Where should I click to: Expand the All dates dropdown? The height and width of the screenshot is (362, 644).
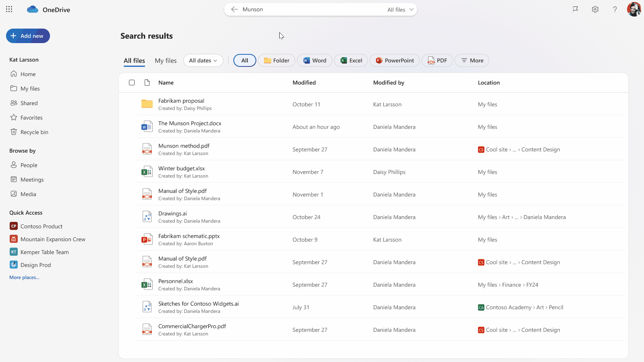click(x=203, y=60)
